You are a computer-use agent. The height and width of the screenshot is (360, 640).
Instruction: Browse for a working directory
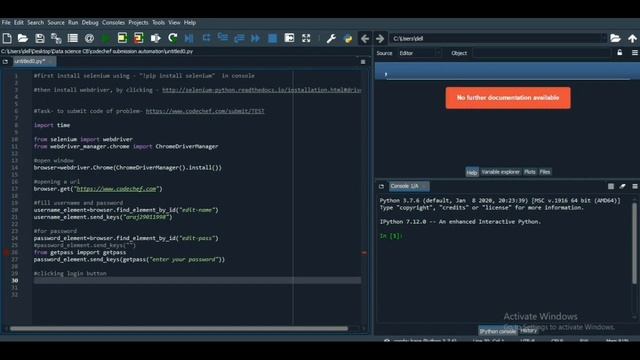point(615,38)
